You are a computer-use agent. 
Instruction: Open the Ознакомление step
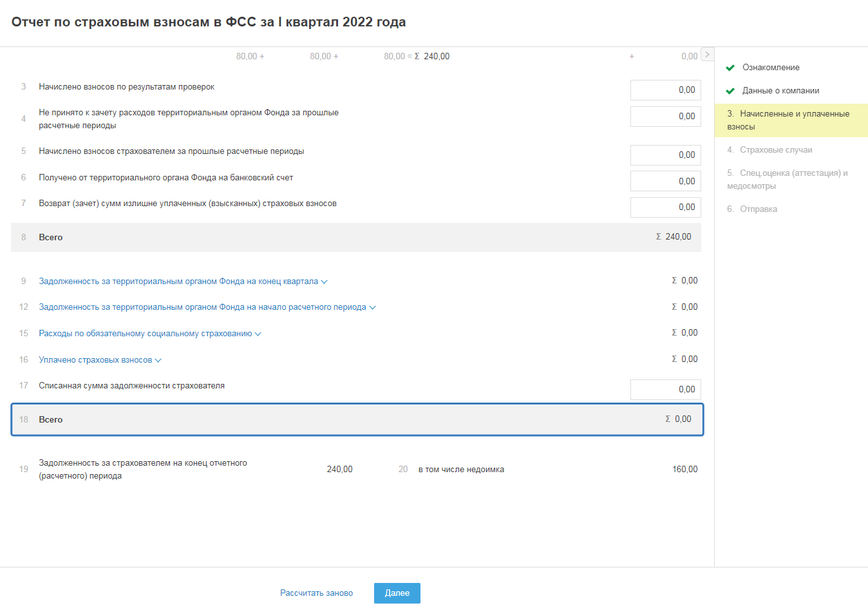point(771,68)
